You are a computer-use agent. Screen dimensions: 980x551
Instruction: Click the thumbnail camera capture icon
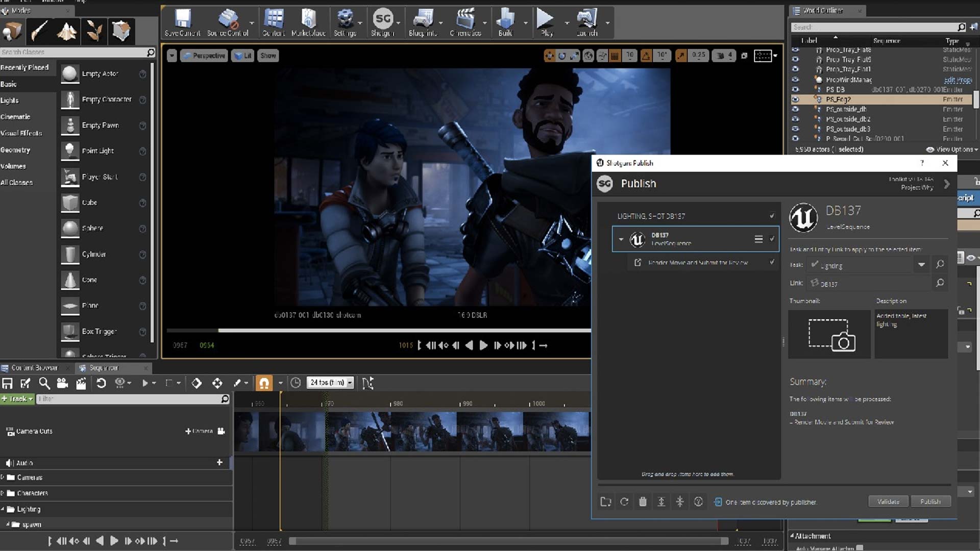click(831, 335)
